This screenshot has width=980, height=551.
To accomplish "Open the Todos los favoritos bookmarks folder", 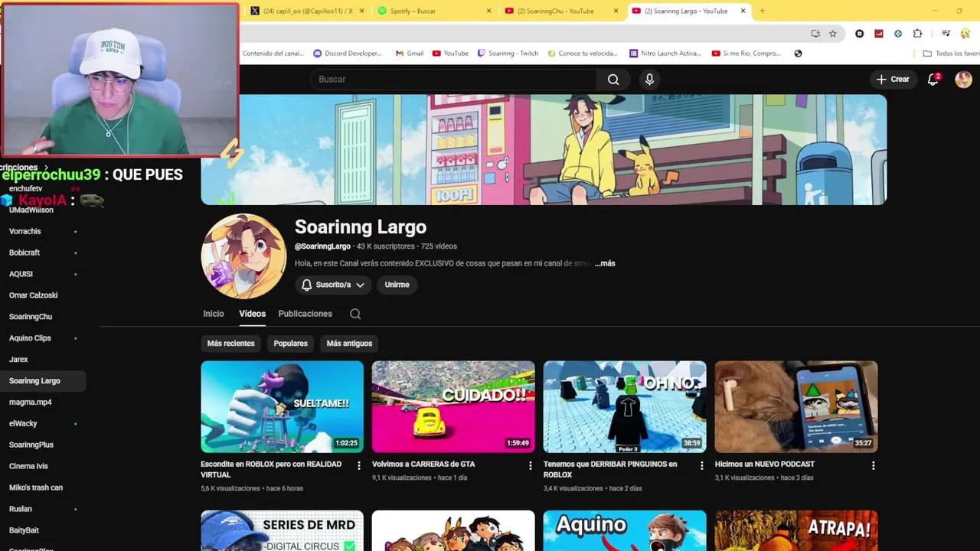I will [951, 54].
